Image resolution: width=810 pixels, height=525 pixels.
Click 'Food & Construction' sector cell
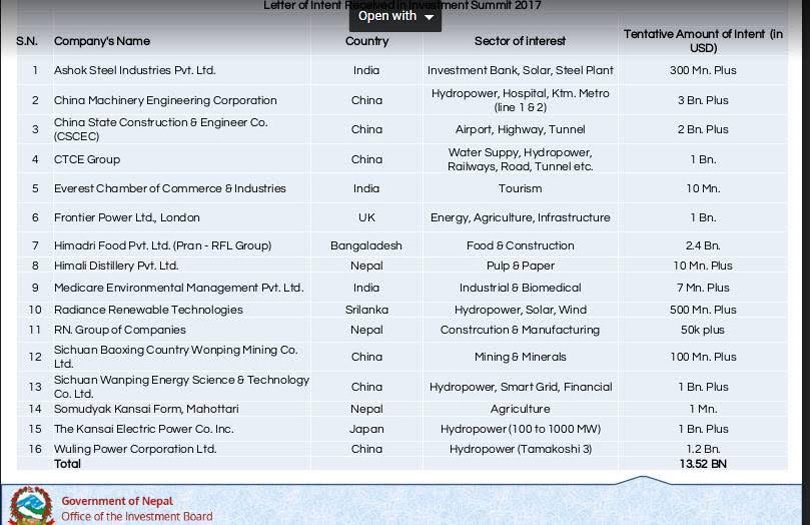point(520,245)
